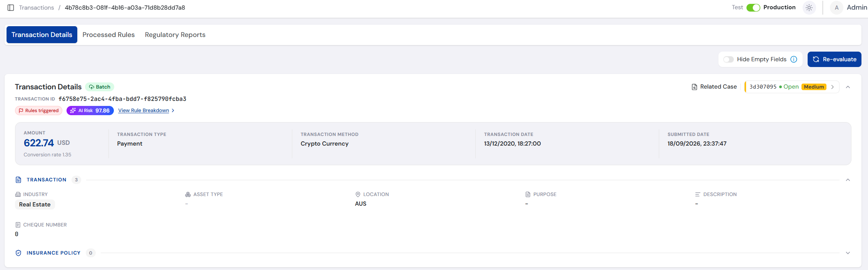Click the Rules triggered badge
The width and height of the screenshot is (868, 270).
pos(38,111)
